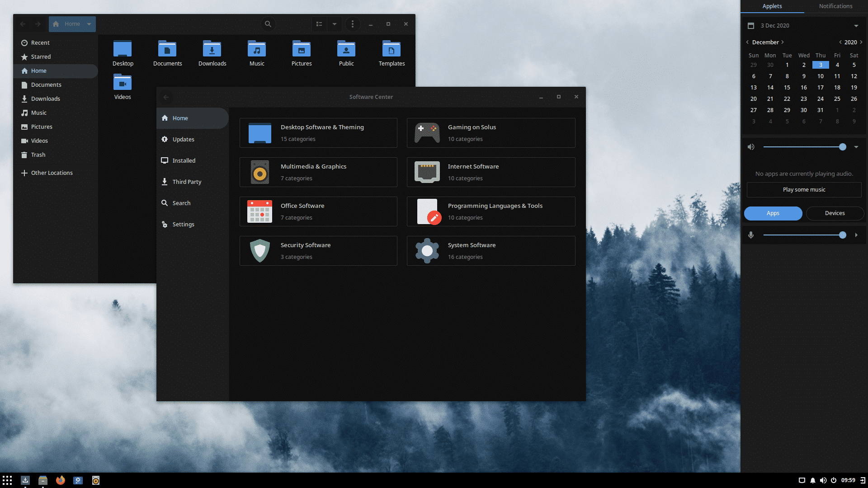Click the Search icon in Software Center sidebar
The height and width of the screenshot is (488, 868).
[165, 203]
